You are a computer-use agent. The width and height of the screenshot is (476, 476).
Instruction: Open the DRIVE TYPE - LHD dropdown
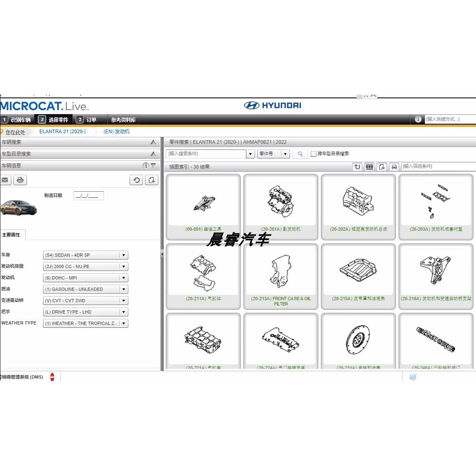click(x=86, y=312)
